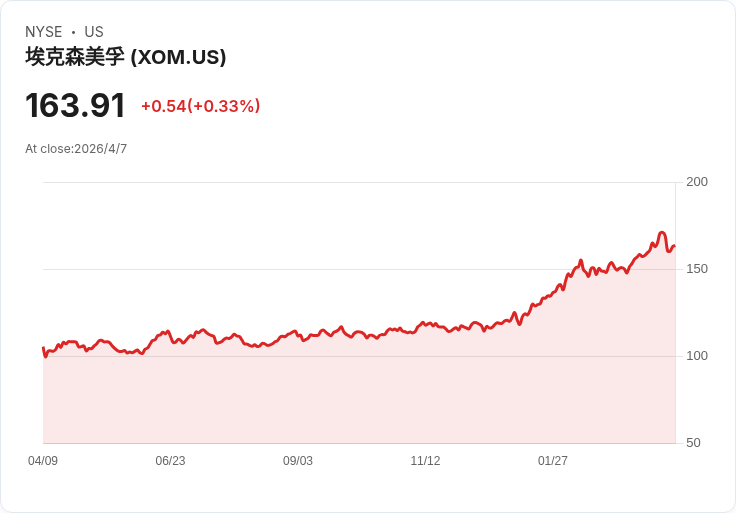Click the 100 y-axis price label

pyautogui.click(x=697, y=355)
